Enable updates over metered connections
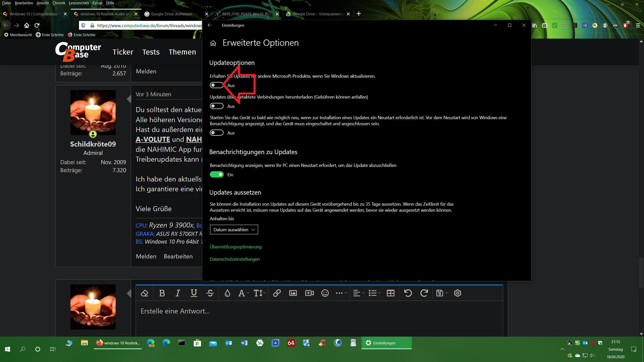The image size is (644, 362). pos(217,106)
